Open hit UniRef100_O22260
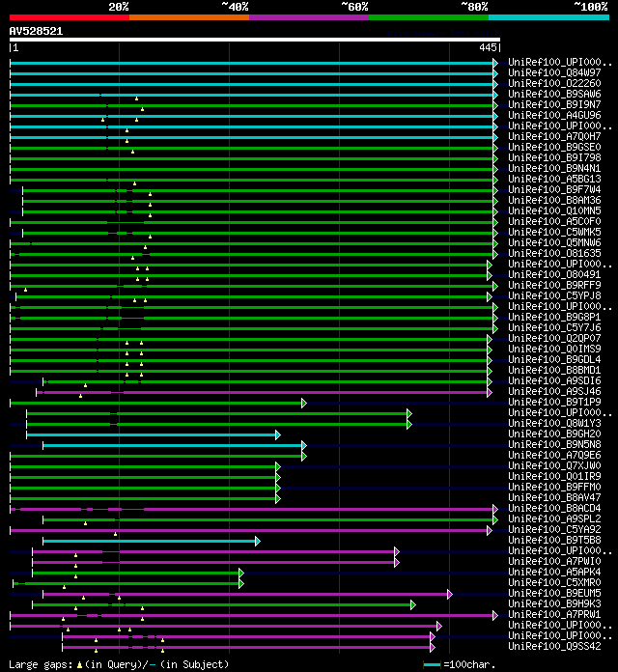This screenshot has height=672, width=618. tap(554, 84)
